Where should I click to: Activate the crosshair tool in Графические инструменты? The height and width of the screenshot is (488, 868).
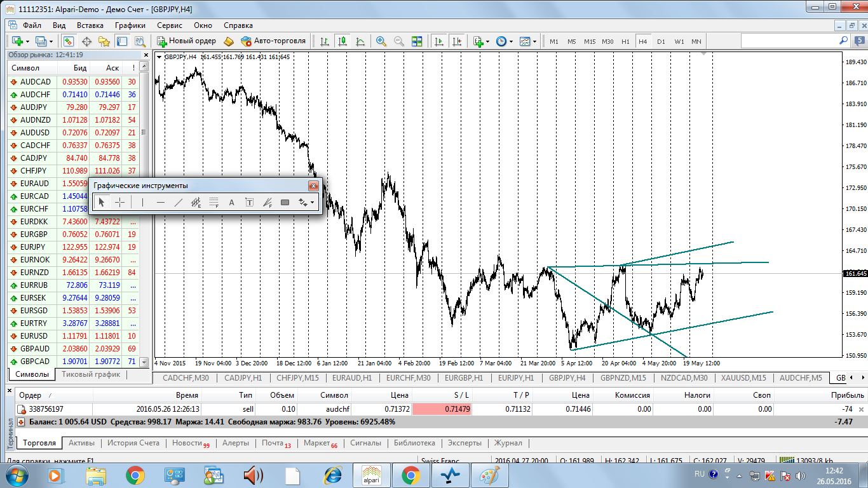pyautogui.click(x=119, y=203)
